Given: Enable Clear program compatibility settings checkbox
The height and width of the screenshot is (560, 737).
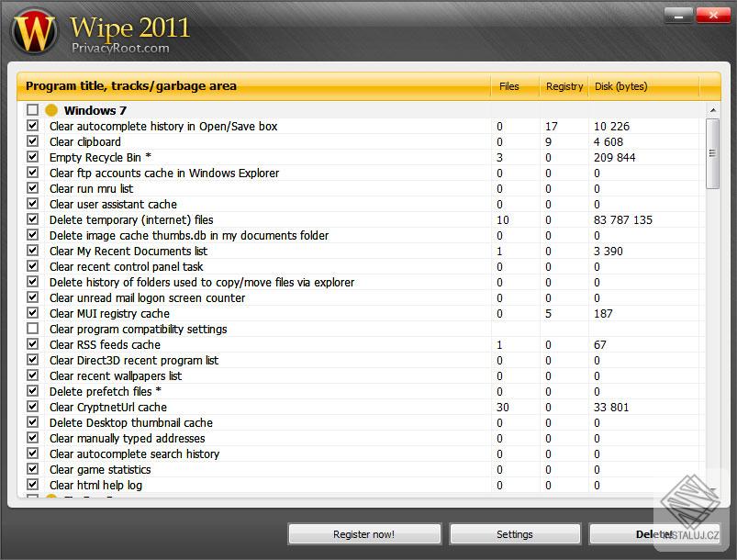Looking at the screenshot, I should pyautogui.click(x=32, y=328).
